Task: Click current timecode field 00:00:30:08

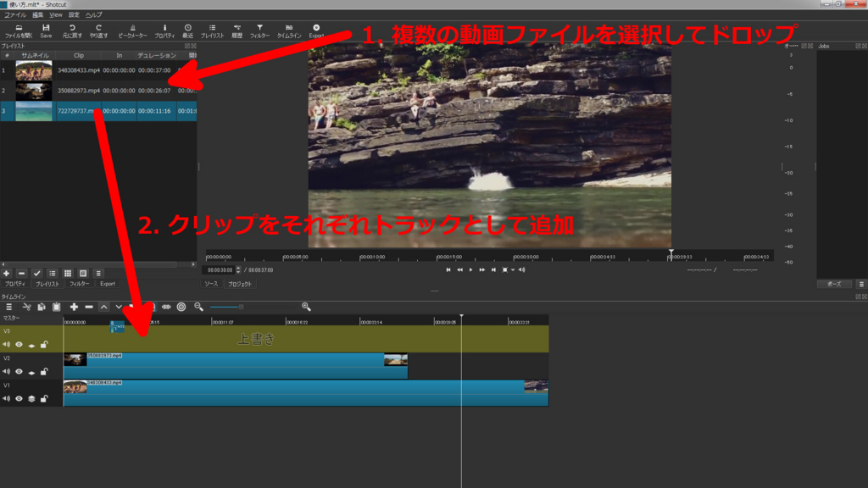Action: click(220, 270)
